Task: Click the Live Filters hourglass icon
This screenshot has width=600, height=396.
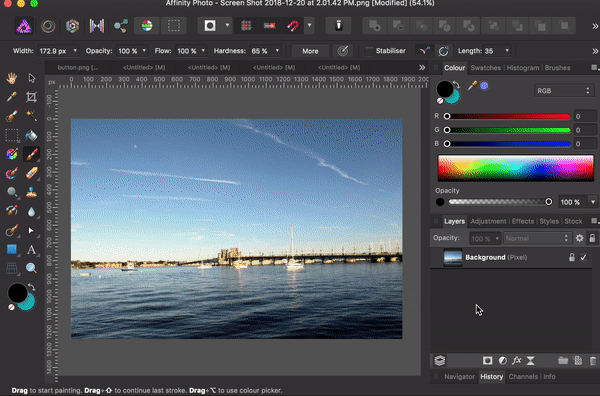Action: [531, 360]
